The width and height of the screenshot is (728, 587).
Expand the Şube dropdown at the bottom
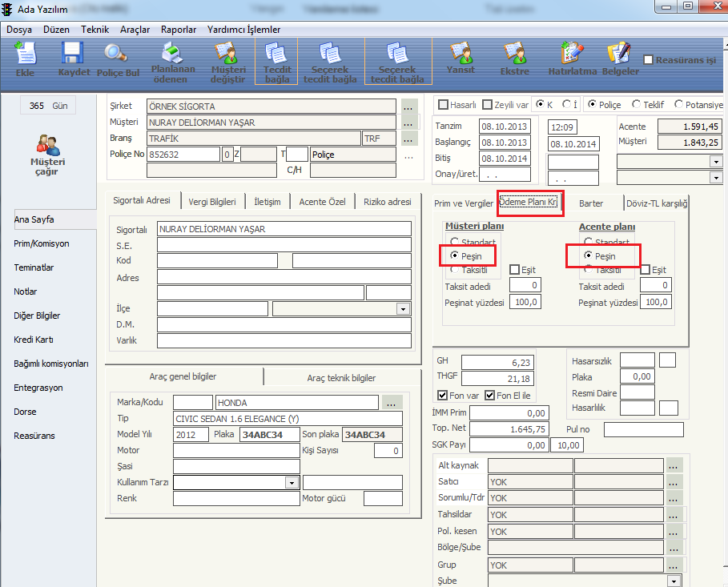point(673,581)
